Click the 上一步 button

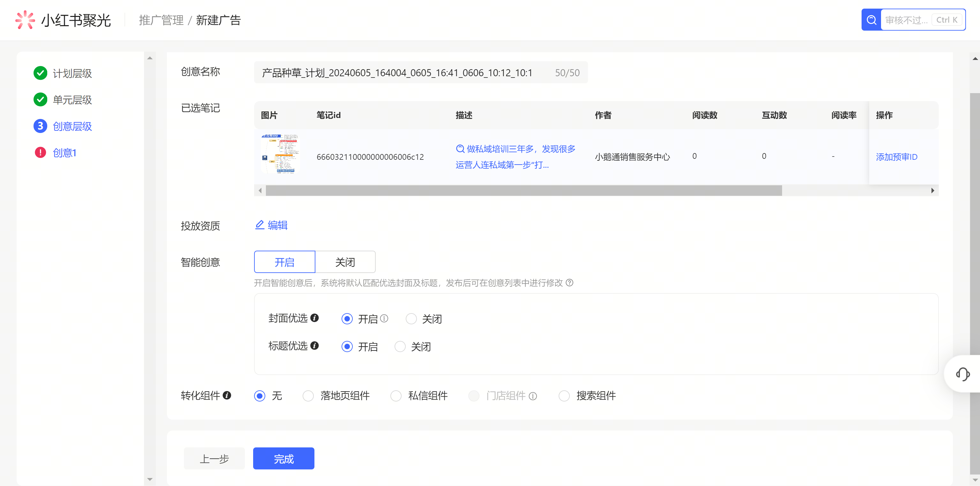point(214,458)
